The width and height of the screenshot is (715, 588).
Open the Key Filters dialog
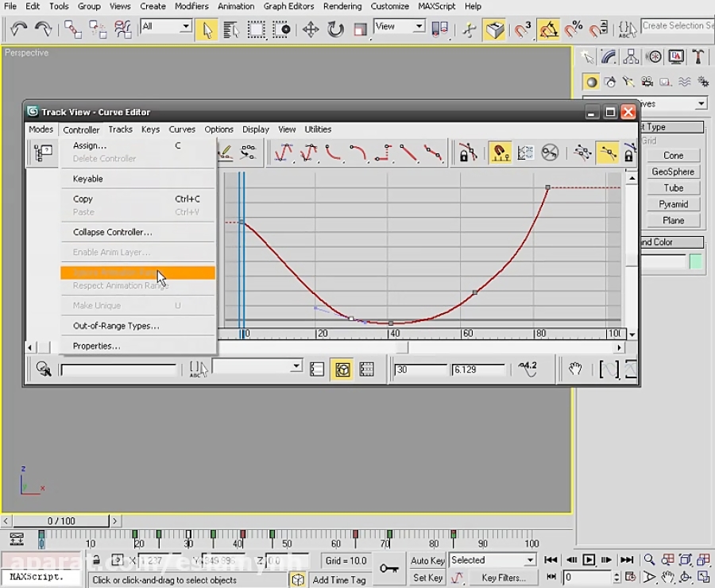(x=504, y=577)
